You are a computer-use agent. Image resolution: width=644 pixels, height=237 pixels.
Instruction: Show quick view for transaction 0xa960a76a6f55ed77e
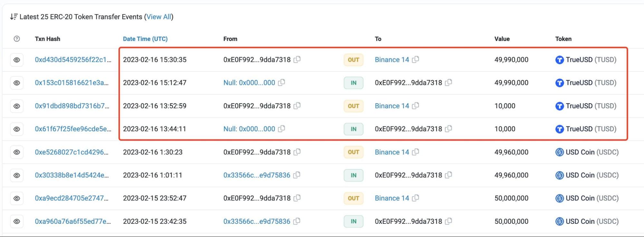17,222
